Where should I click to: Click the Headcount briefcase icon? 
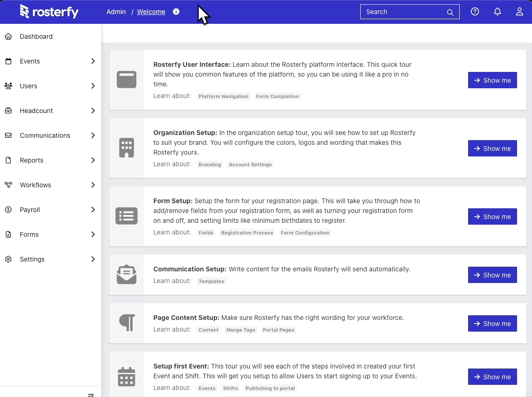tap(8, 111)
